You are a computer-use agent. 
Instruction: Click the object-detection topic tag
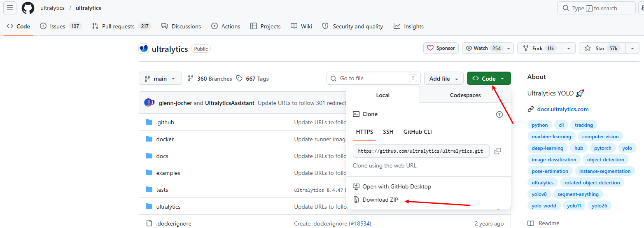tap(606, 160)
